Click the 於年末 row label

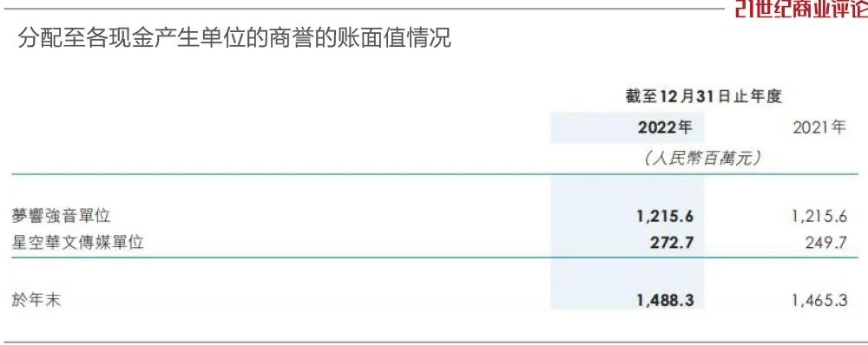36,300
